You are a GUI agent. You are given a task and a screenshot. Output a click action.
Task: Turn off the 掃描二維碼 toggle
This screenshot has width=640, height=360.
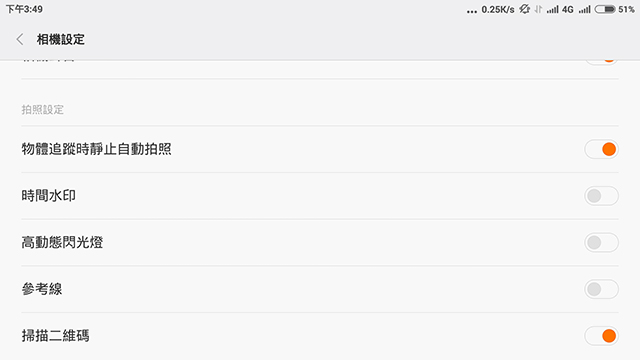click(601, 336)
